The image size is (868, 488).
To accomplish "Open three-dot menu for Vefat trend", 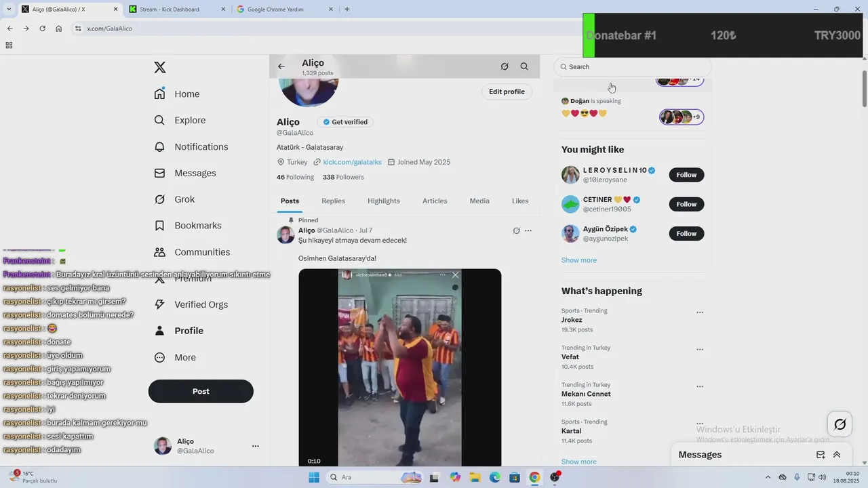I will pos(700,350).
